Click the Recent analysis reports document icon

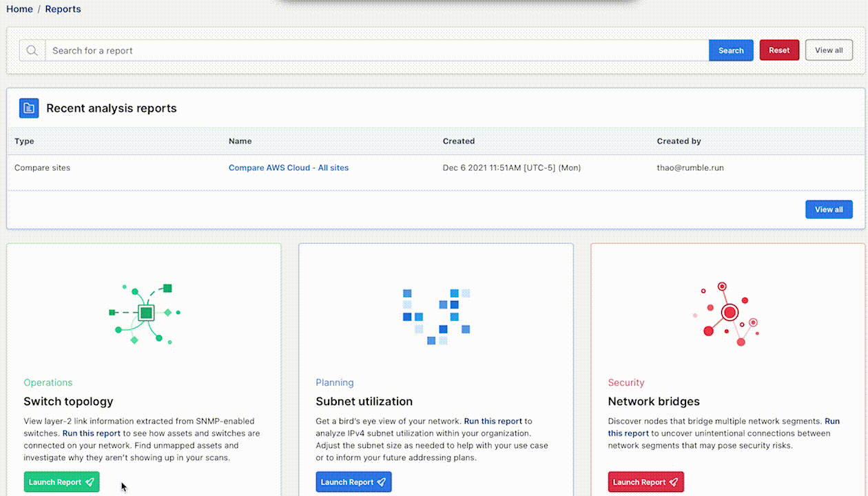[29, 108]
